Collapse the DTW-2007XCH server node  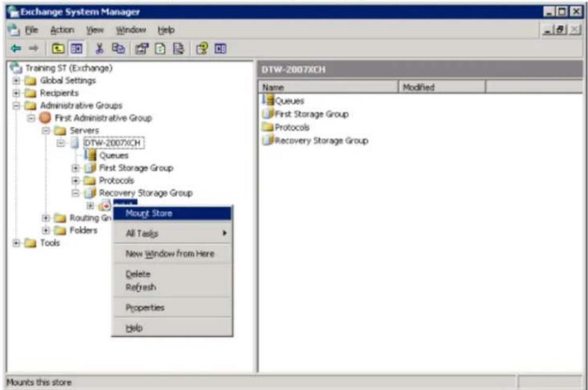tap(61, 143)
